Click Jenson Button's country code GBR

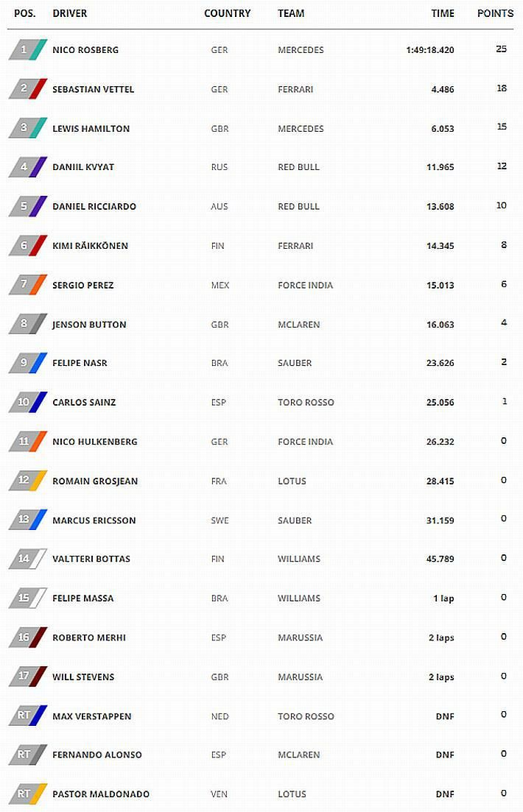pos(220,324)
